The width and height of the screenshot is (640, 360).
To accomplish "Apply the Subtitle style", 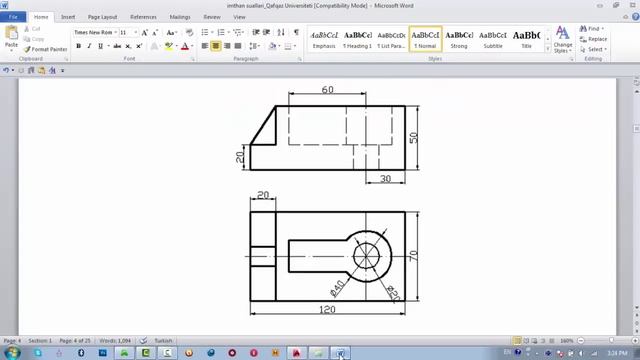I will click(493, 39).
